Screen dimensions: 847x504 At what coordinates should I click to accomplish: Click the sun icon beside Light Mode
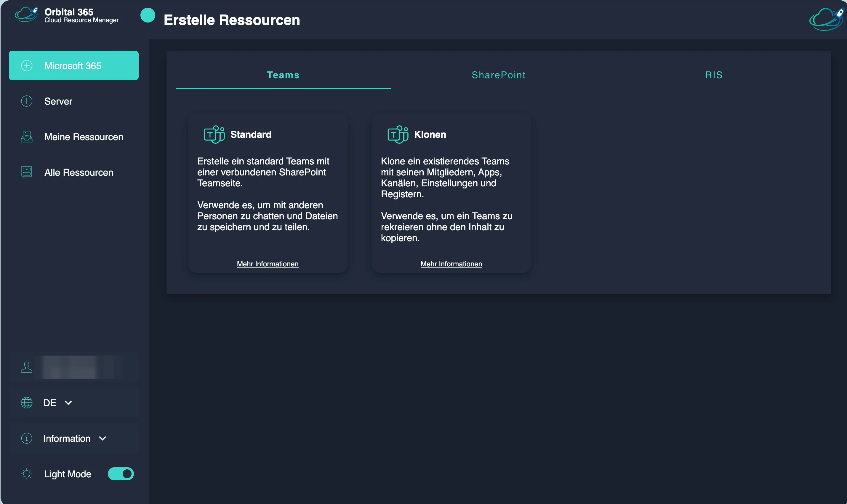(x=27, y=474)
